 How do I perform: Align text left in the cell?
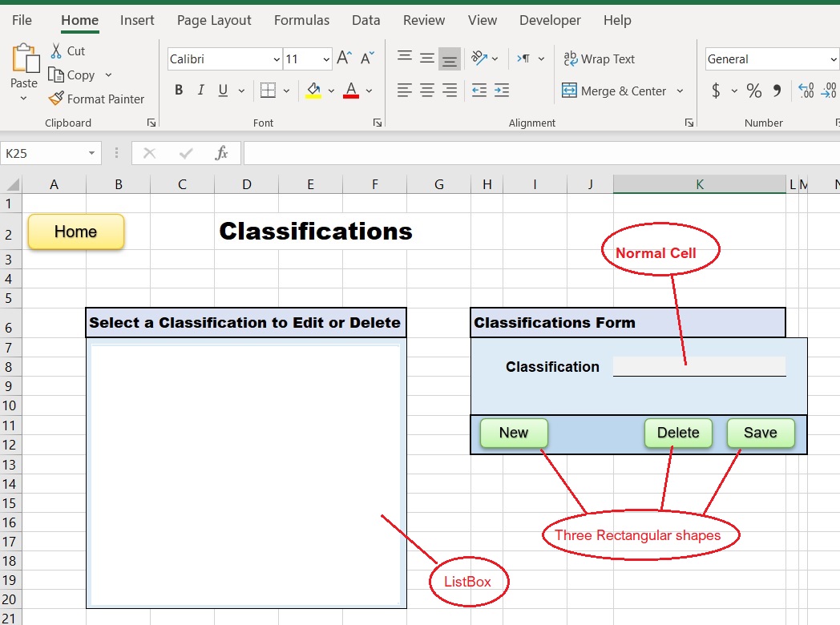click(405, 90)
